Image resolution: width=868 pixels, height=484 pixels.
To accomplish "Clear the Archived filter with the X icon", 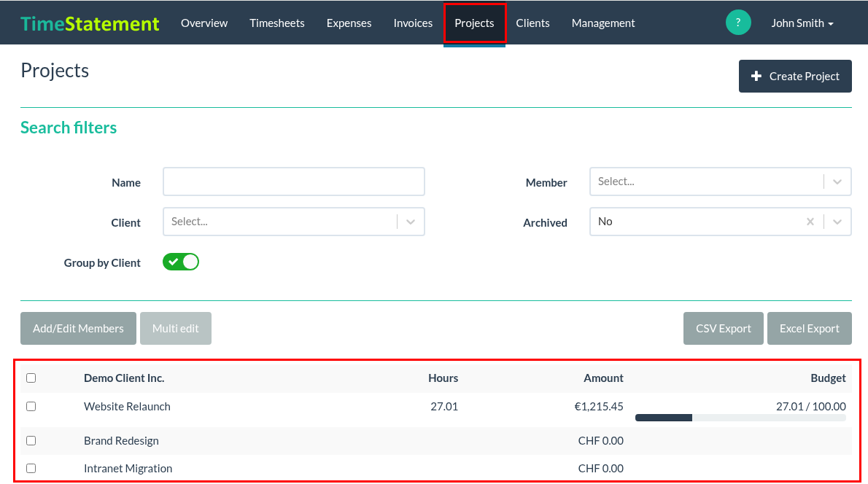I will pos(810,222).
